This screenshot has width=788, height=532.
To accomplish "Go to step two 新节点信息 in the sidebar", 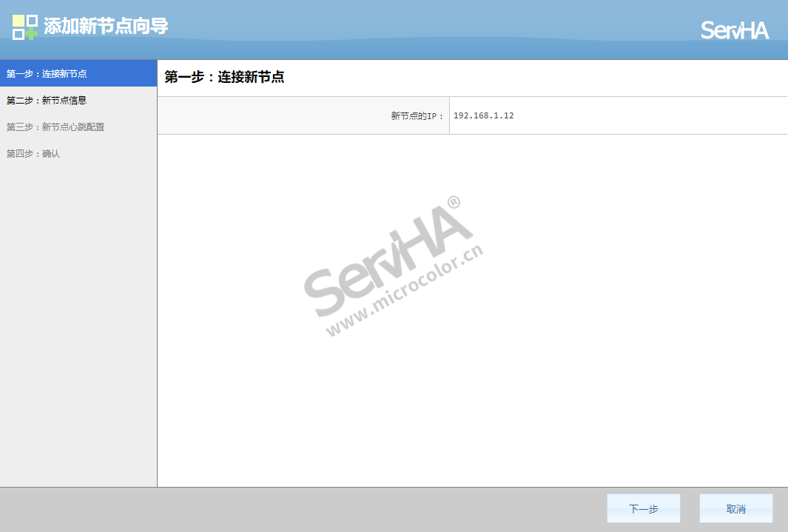I will coord(47,101).
